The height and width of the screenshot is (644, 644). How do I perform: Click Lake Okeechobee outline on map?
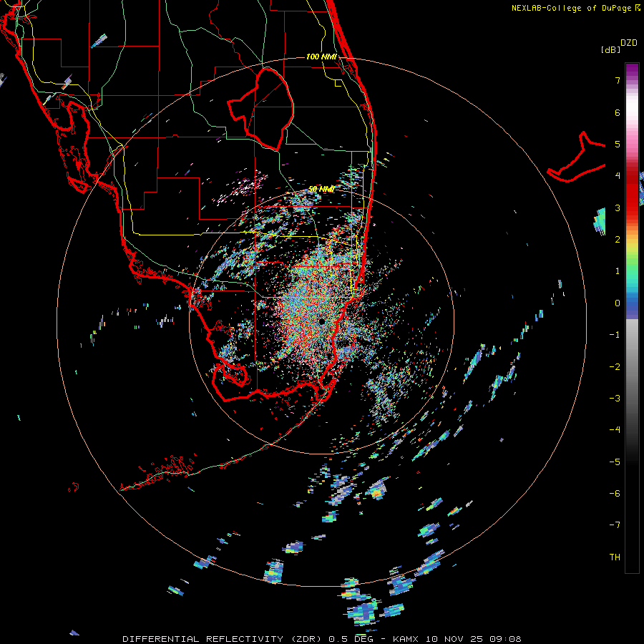(261, 109)
